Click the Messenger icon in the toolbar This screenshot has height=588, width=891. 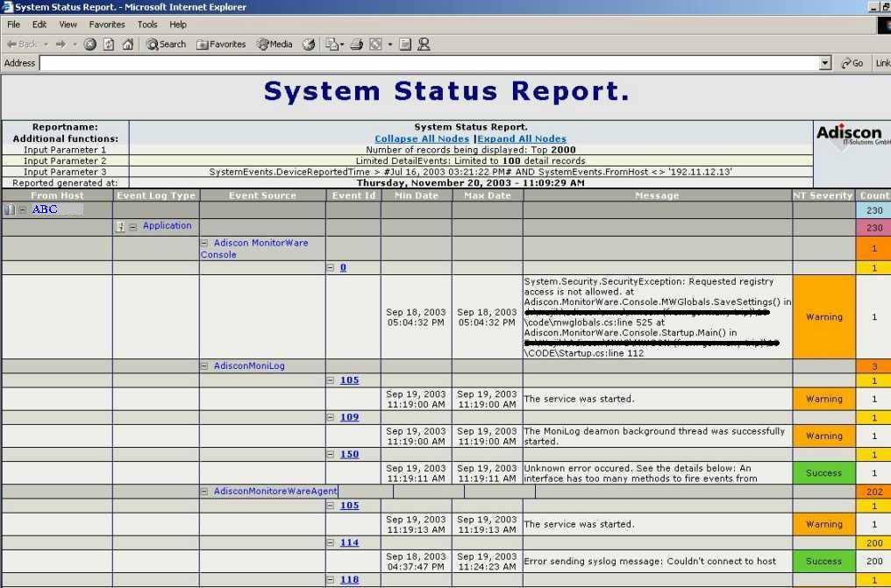[x=424, y=45]
